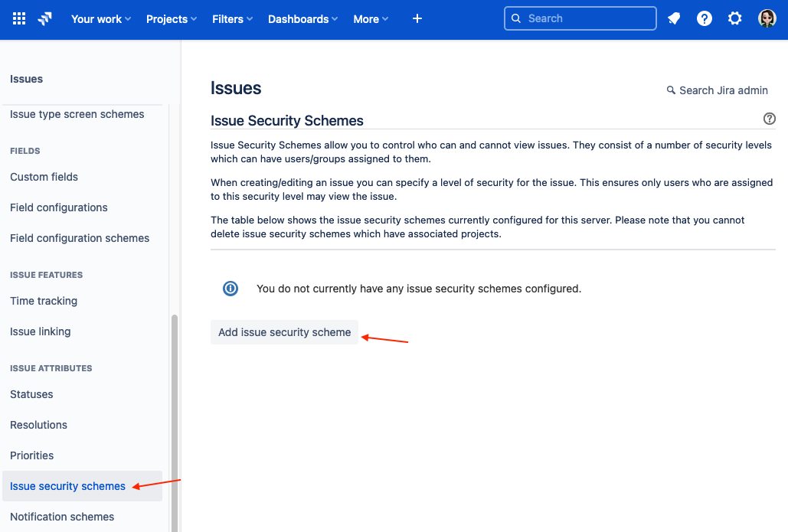Click the info icon beside the empty-schemes message
The height and width of the screenshot is (532, 788).
tap(231, 289)
